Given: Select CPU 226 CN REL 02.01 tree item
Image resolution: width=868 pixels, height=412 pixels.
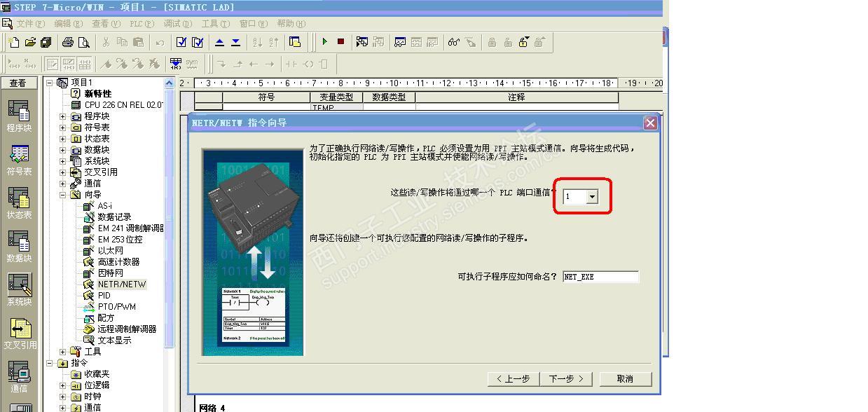Looking at the screenshot, I should (124, 105).
